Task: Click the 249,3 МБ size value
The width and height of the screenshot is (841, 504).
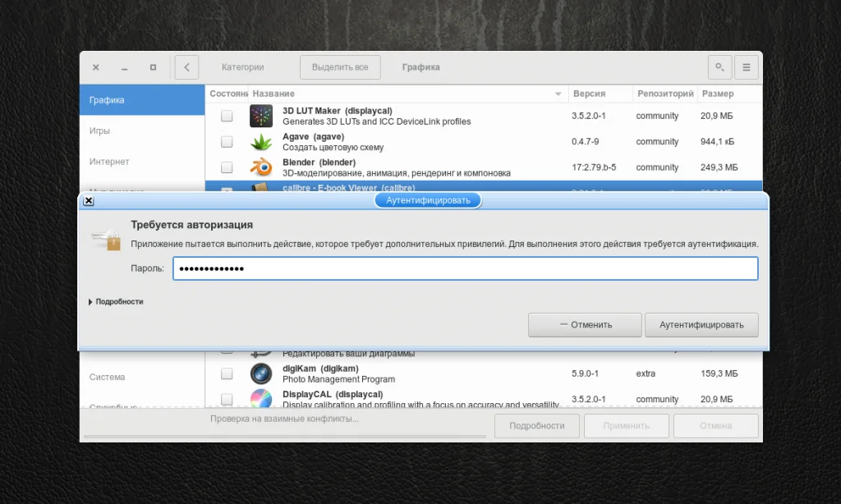Action: [x=719, y=167]
